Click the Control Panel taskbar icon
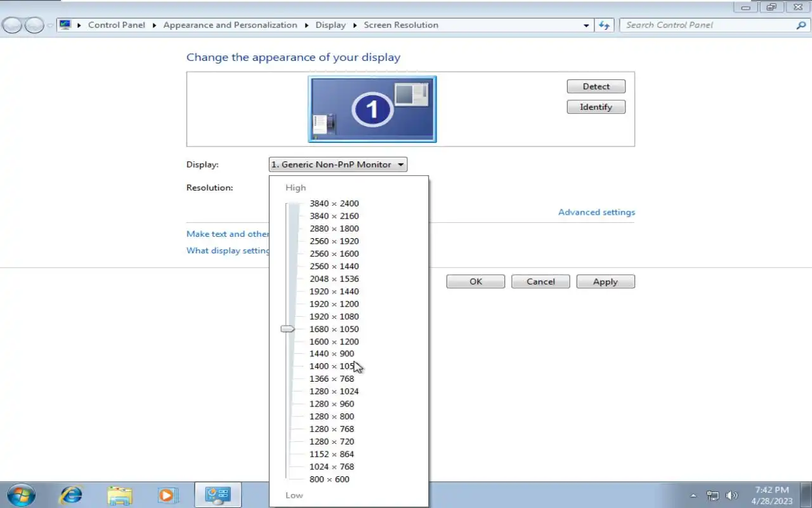This screenshot has width=812, height=508. pyautogui.click(x=218, y=495)
